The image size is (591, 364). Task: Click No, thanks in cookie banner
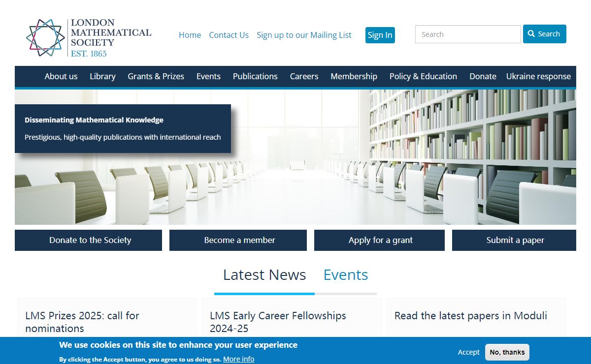pos(507,352)
